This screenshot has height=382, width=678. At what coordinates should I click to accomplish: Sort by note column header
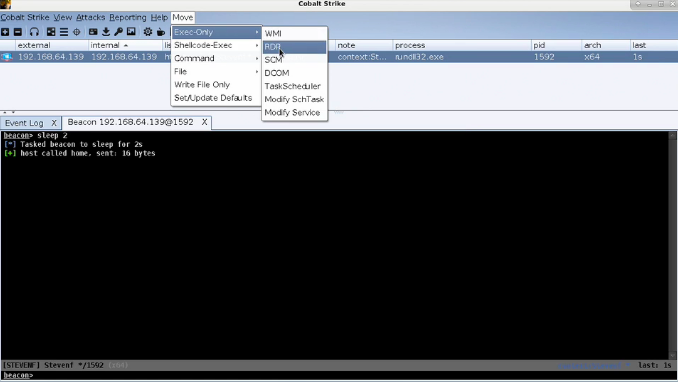[x=364, y=45]
